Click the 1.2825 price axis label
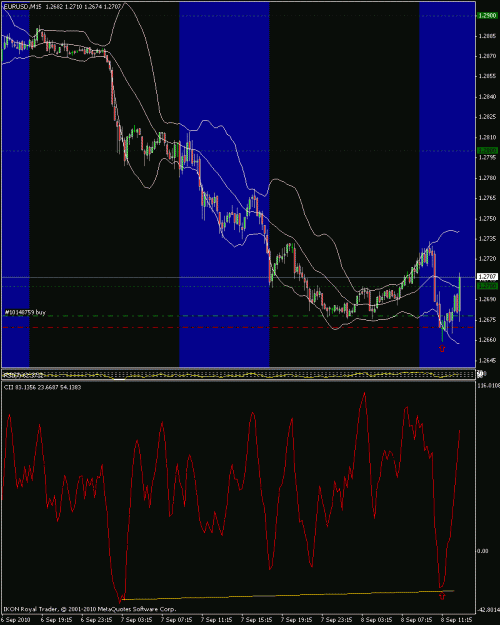This screenshot has width=500, height=625. (487, 117)
